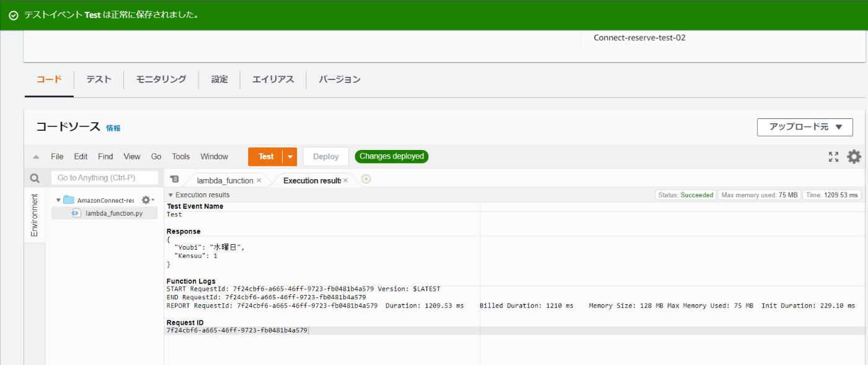The width and height of the screenshot is (868, 365).
Task: Click the START RequestId log line
Action: (303, 289)
